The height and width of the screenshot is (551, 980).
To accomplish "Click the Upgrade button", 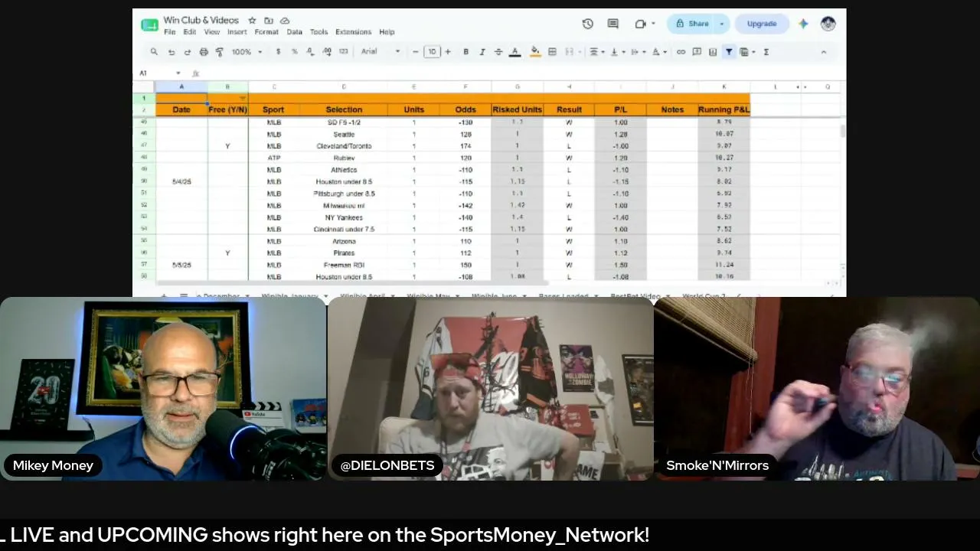I will coord(762,24).
